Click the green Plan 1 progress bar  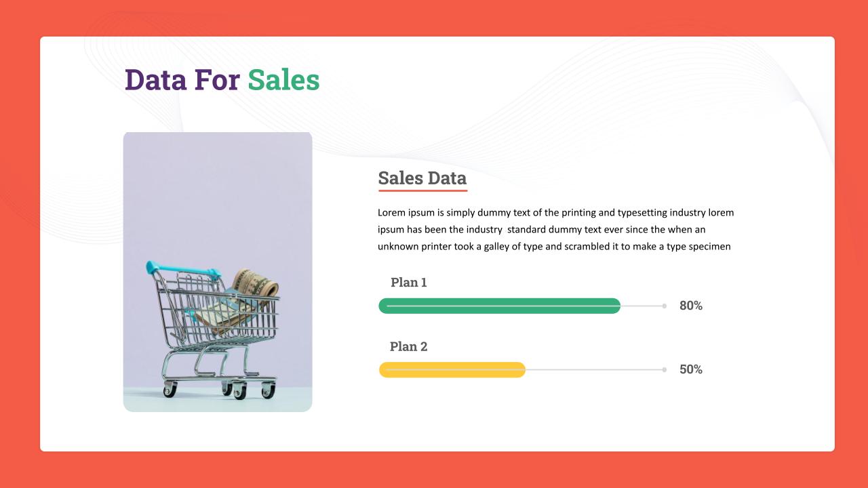tap(500, 306)
